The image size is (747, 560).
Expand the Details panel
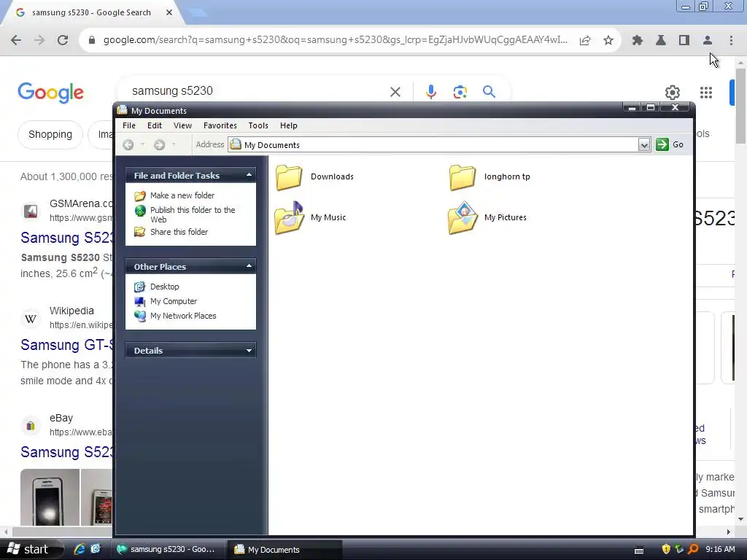tap(249, 351)
